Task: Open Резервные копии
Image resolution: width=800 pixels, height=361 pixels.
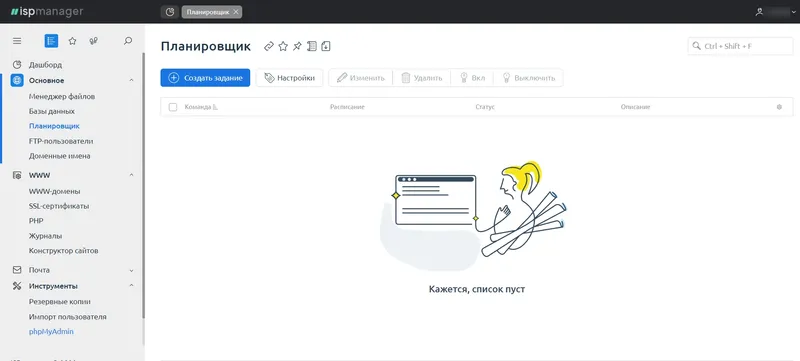Action: pos(60,302)
